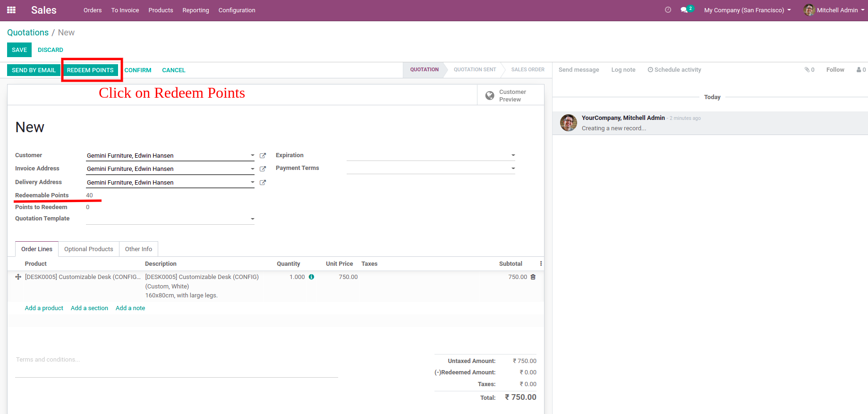Screen dimensions: 868x414
Task: Click the quantity forecast info icon
Action: [311, 277]
